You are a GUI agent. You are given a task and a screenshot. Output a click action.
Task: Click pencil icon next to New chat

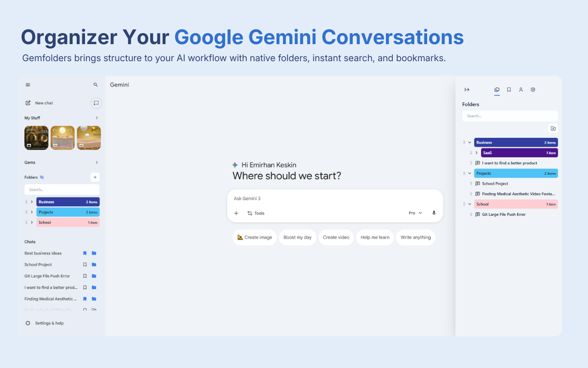point(28,103)
